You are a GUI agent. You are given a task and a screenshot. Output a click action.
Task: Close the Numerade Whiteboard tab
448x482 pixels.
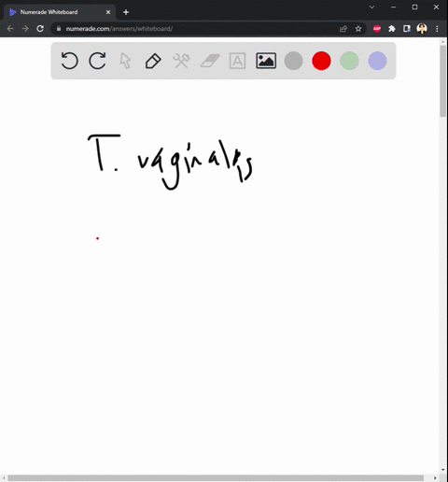click(x=108, y=12)
